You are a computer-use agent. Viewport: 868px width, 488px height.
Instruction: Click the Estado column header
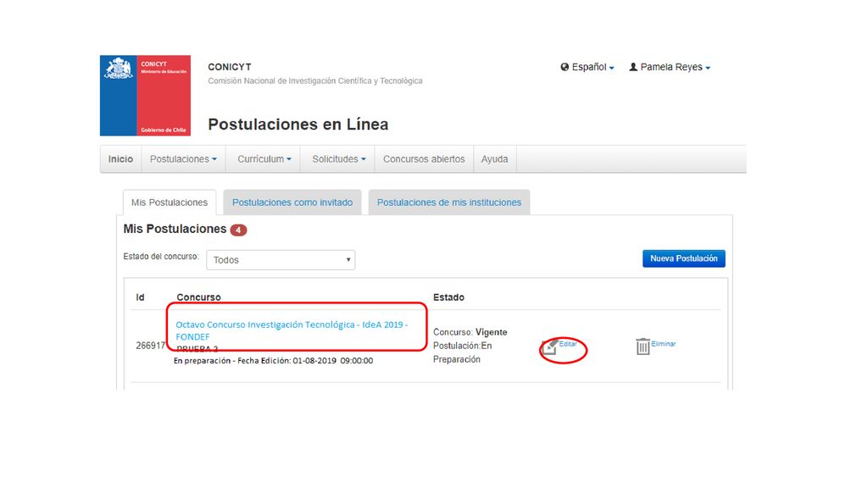click(448, 297)
